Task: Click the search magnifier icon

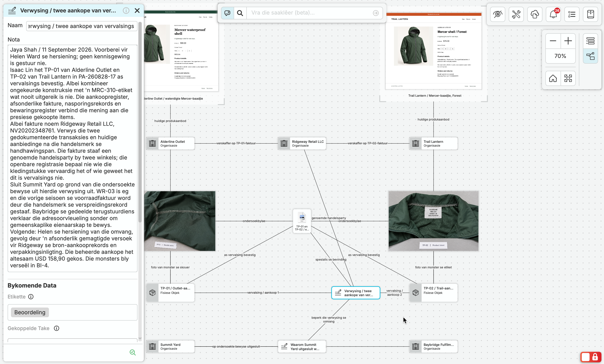Action: (x=240, y=13)
